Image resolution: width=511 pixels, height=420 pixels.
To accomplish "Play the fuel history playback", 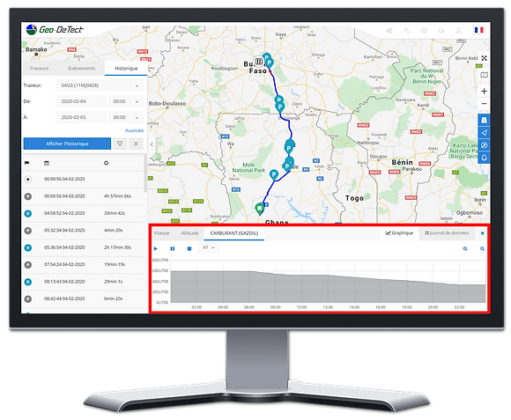I will [x=156, y=249].
